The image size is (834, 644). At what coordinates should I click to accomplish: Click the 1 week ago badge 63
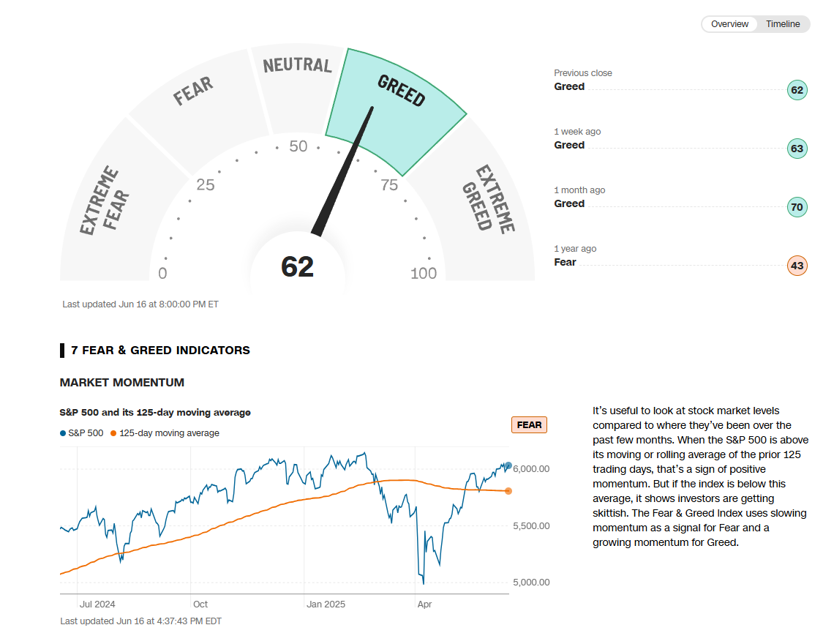[797, 149]
